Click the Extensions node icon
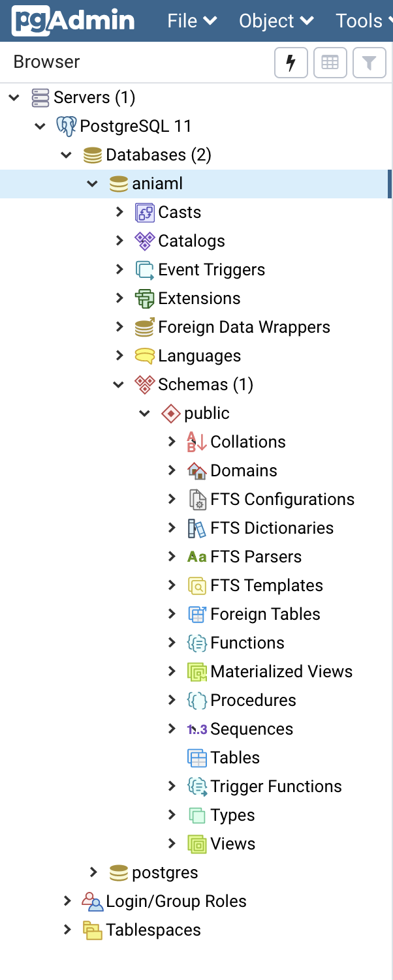The width and height of the screenshot is (393, 980). [145, 298]
